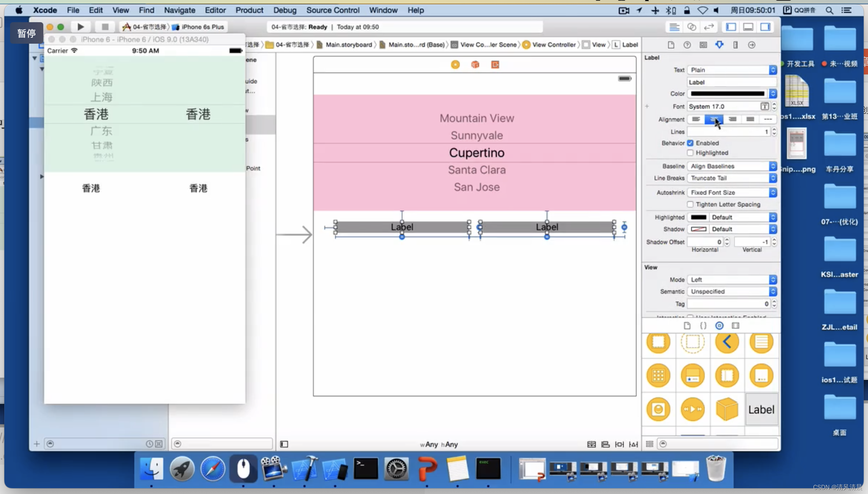Viewport: 868px width, 494px height.
Task: Open the Product menu
Action: pyautogui.click(x=249, y=10)
